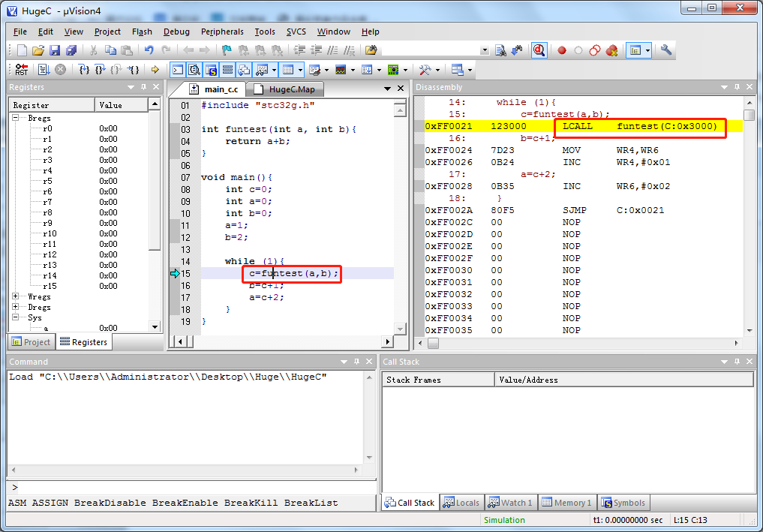Click Disable All Breakpoints icon
The height and width of the screenshot is (532, 763).
click(595, 50)
